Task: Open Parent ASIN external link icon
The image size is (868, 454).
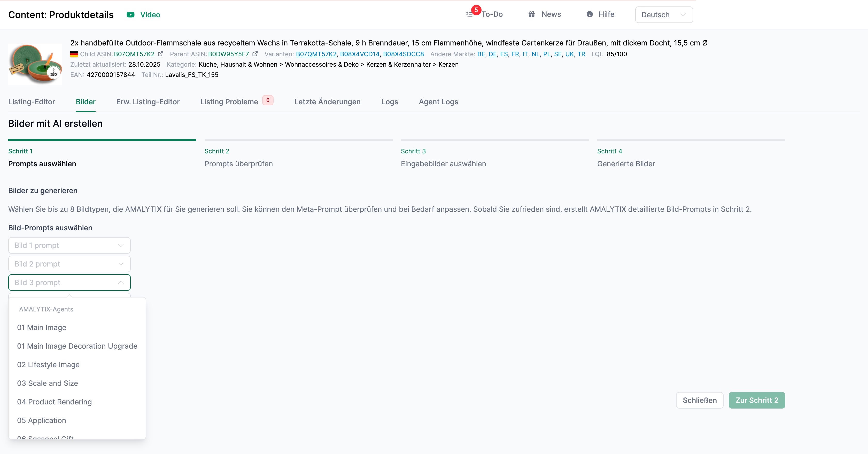Action: (x=255, y=54)
